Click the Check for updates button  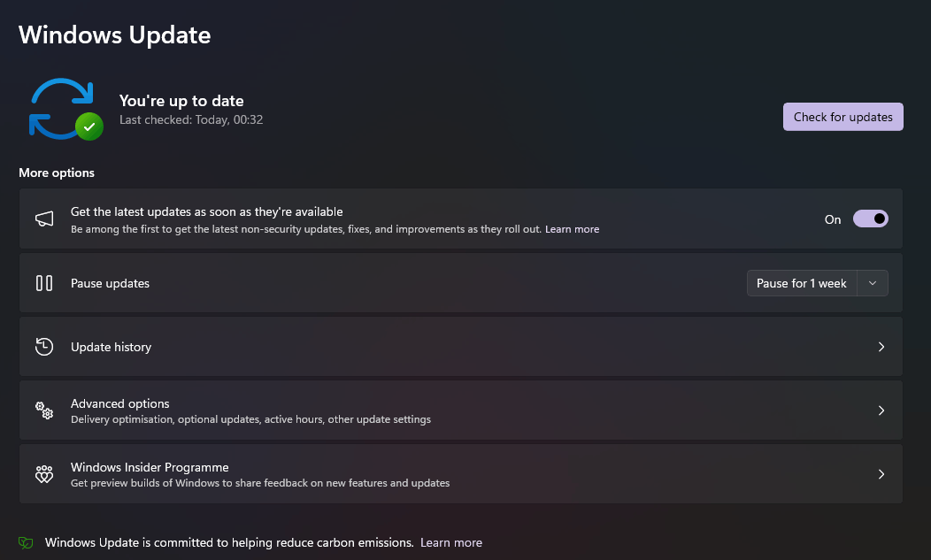pyautogui.click(x=843, y=117)
